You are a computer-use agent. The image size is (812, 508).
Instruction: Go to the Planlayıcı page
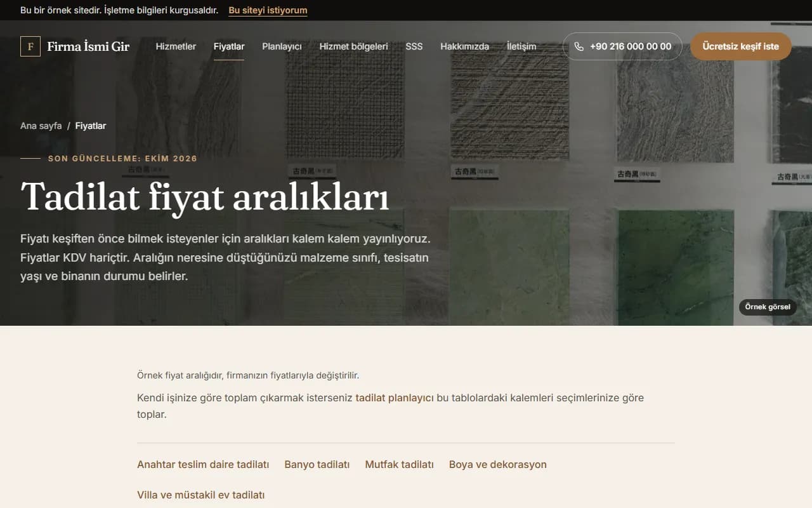click(x=282, y=46)
